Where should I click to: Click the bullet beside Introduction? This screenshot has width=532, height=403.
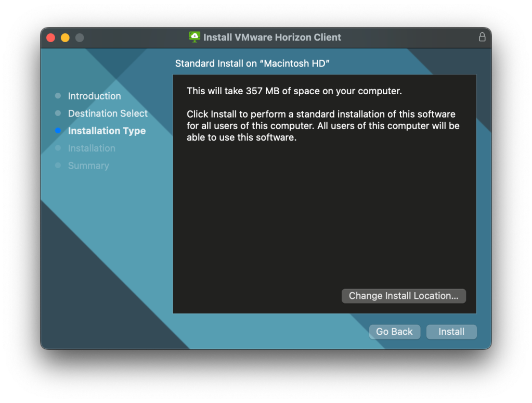click(x=58, y=96)
